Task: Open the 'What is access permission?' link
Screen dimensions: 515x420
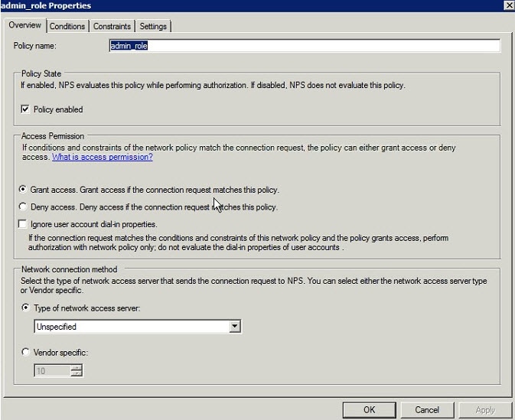Action: tap(102, 157)
